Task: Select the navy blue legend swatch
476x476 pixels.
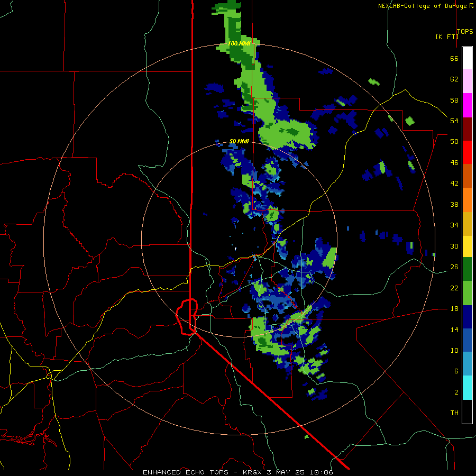Action: [467, 317]
